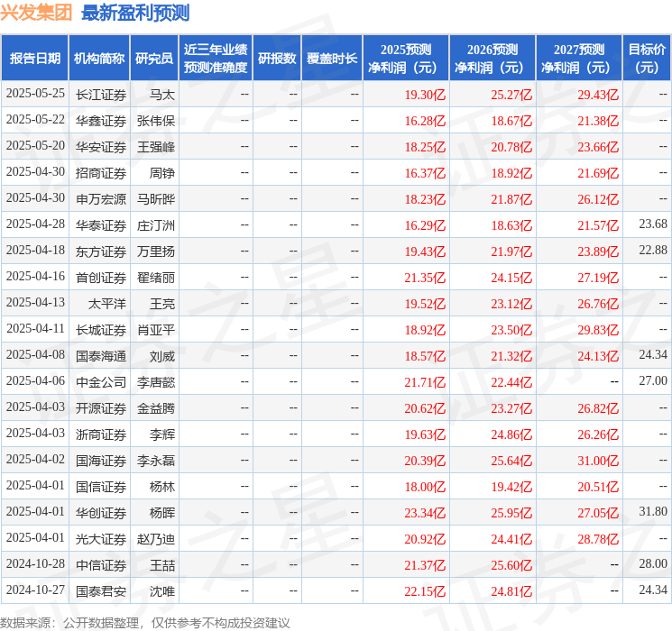Select researcher 沈唯
The width and height of the screenshot is (672, 631).
point(162,591)
